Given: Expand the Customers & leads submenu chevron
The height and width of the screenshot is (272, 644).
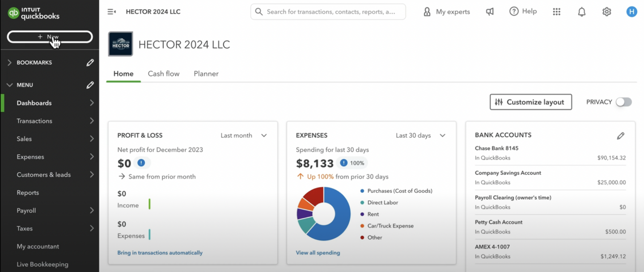Looking at the screenshot, I should tap(92, 174).
